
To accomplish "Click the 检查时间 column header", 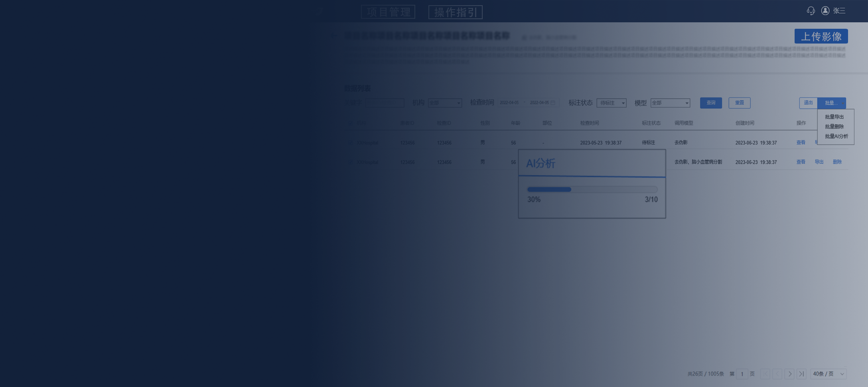I will click(x=590, y=123).
